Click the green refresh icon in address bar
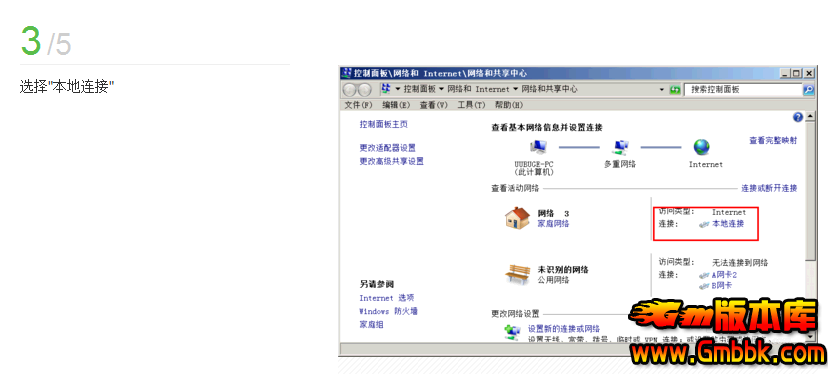The height and width of the screenshot is (374, 833). pos(675,90)
